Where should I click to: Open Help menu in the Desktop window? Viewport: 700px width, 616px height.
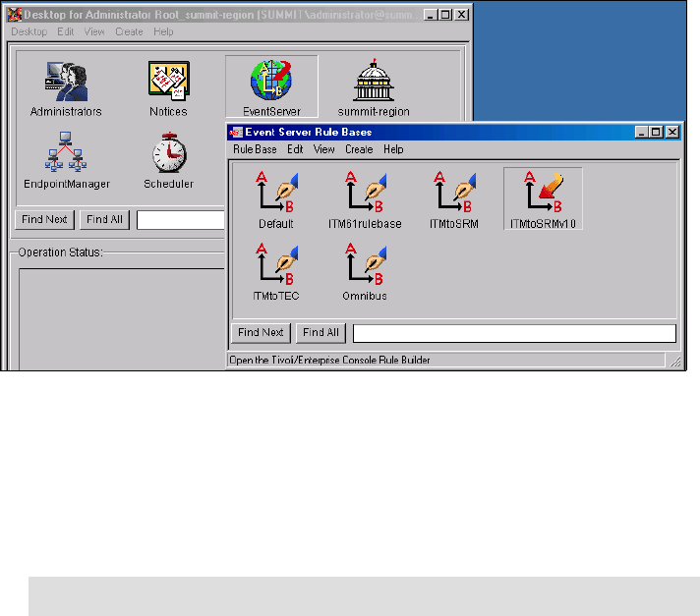tap(163, 31)
